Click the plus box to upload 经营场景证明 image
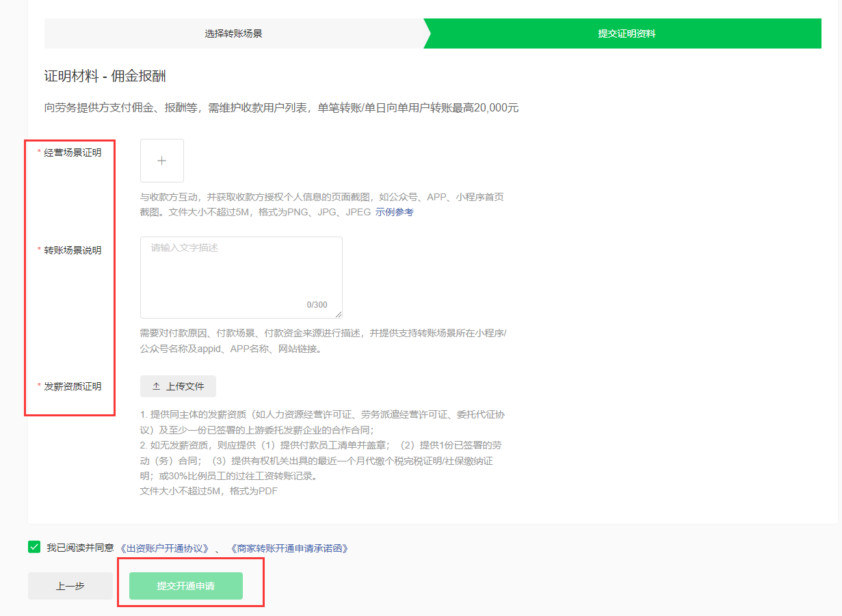The width and height of the screenshot is (842, 616). 162,161
